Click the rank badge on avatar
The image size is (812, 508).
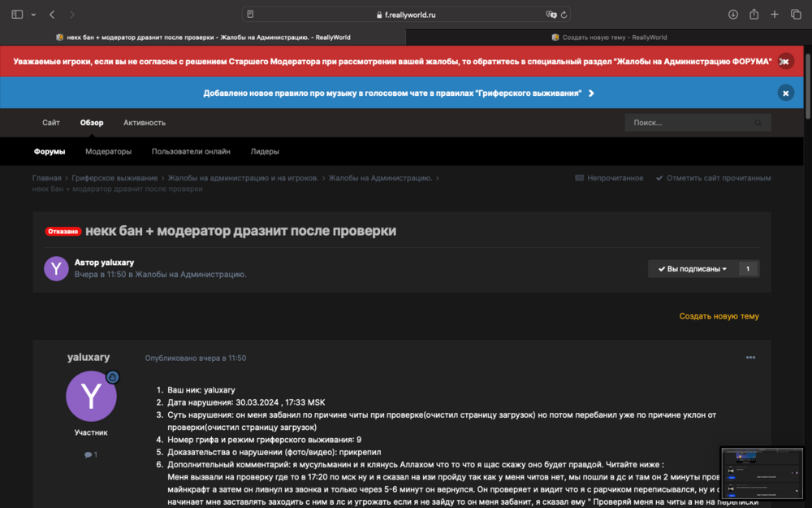[112, 377]
